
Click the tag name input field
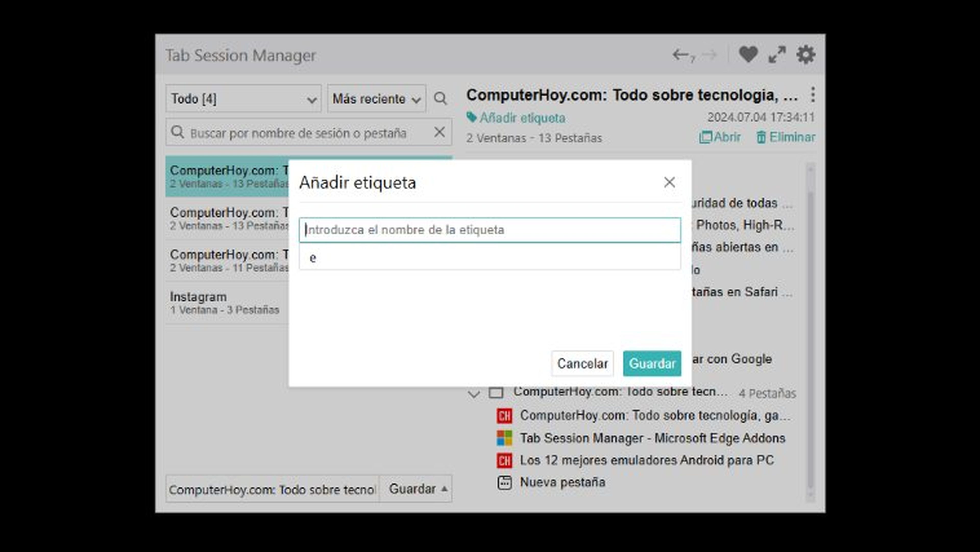coord(490,230)
